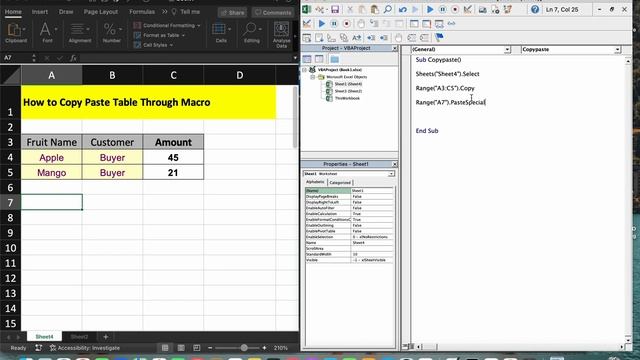
Task: Collapse the Microsoft Excel Objects folder
Action: [313, 77]
